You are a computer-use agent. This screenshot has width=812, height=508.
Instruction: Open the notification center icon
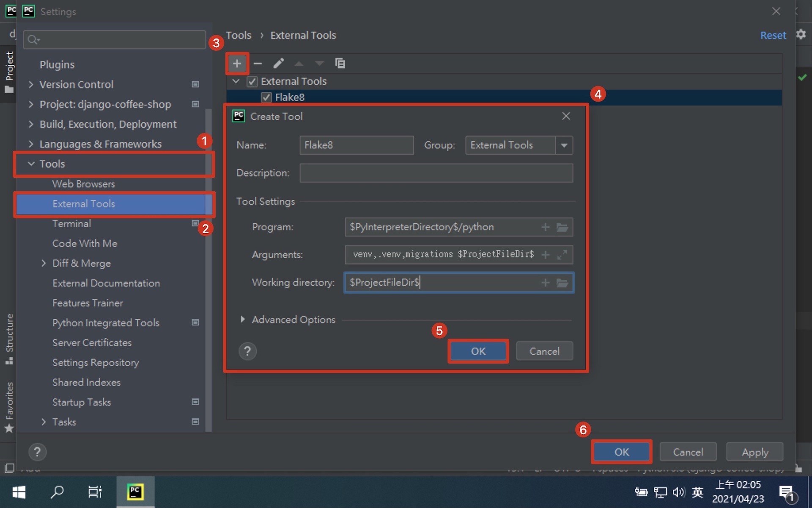(787, 493)
